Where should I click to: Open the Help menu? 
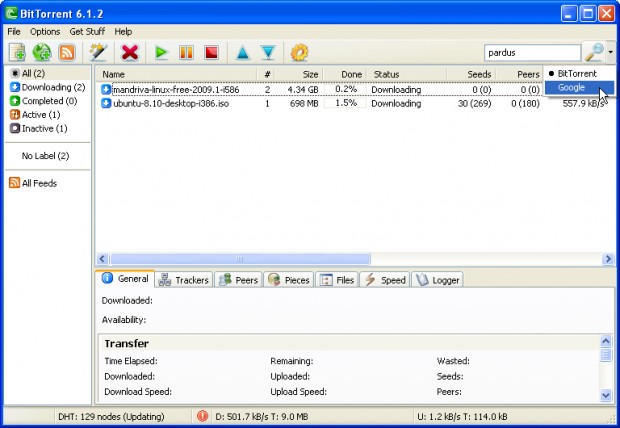pyautogui.click(x=123, y=32)
